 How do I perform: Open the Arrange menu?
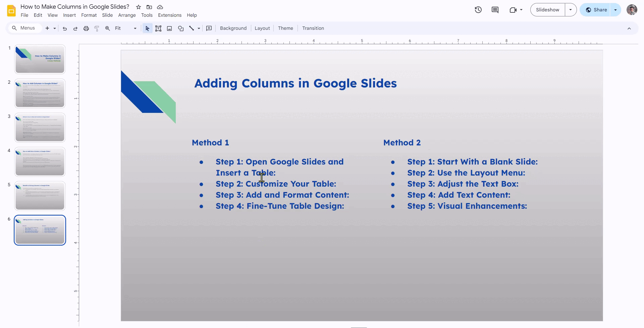click(127, 15)
